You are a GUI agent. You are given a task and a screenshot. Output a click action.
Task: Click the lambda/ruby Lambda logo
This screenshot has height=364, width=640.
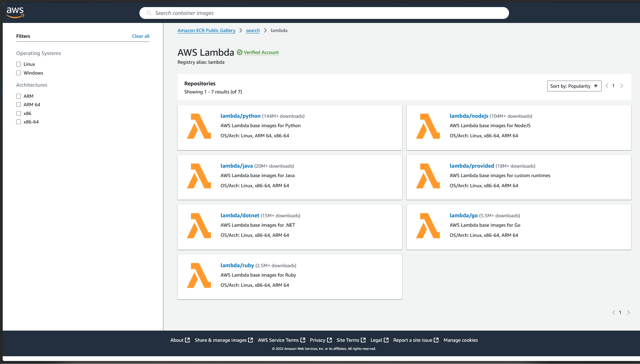(199, 276)
